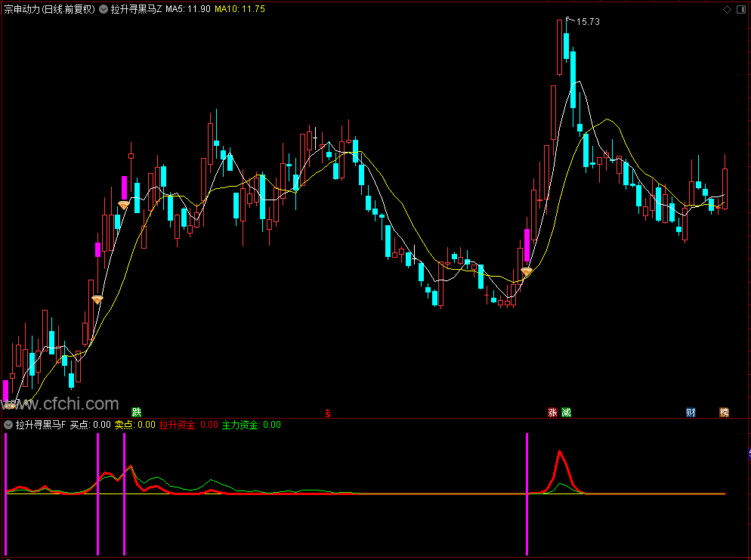751x560 pixels.
Task: Select the 宗申动力(日线.前复权) chart title
Action: tap(50, 9)
